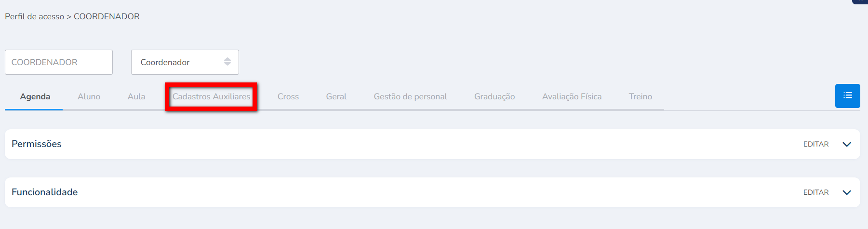Switch to the Avaliação Física tab

(x=572, y=96)
